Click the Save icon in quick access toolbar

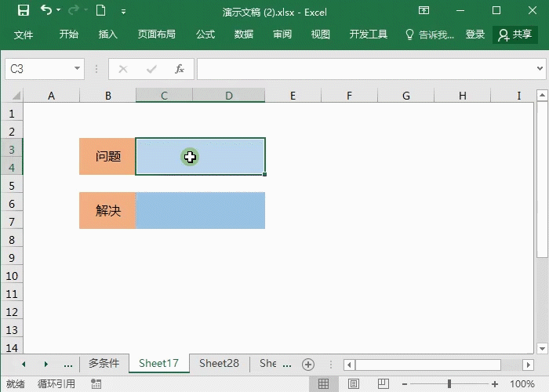(24, 10)
